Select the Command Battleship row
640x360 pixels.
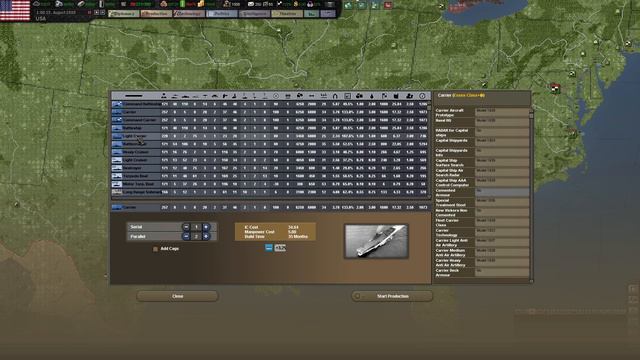pyautogui.click(x=270, y=104)
